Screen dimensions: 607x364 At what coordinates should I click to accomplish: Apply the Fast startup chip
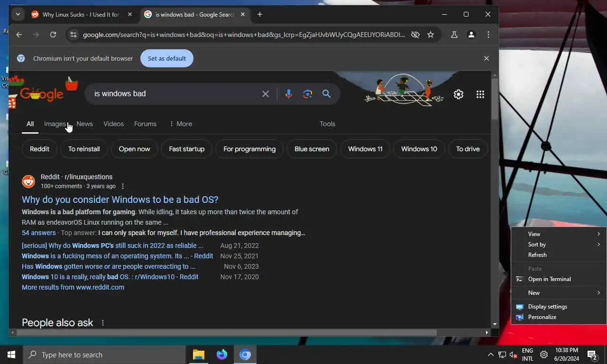(187, 149)
